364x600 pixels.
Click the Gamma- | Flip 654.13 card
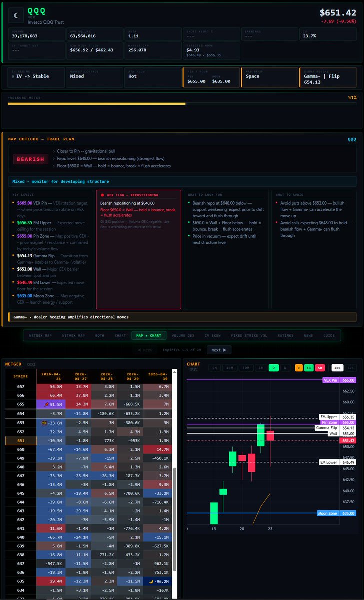(x=327, y=77)
